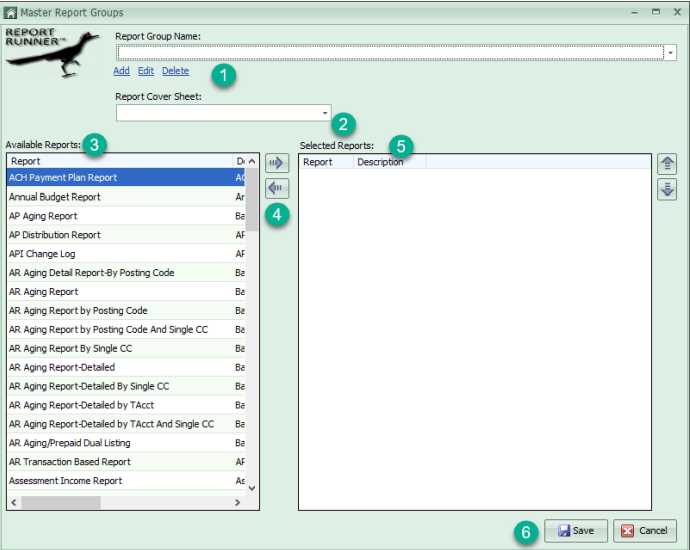This screenshot has height=550, width=690.
Task: Add selected report to Selected Reports (right arrow)
Action: (x=277, y=163)
